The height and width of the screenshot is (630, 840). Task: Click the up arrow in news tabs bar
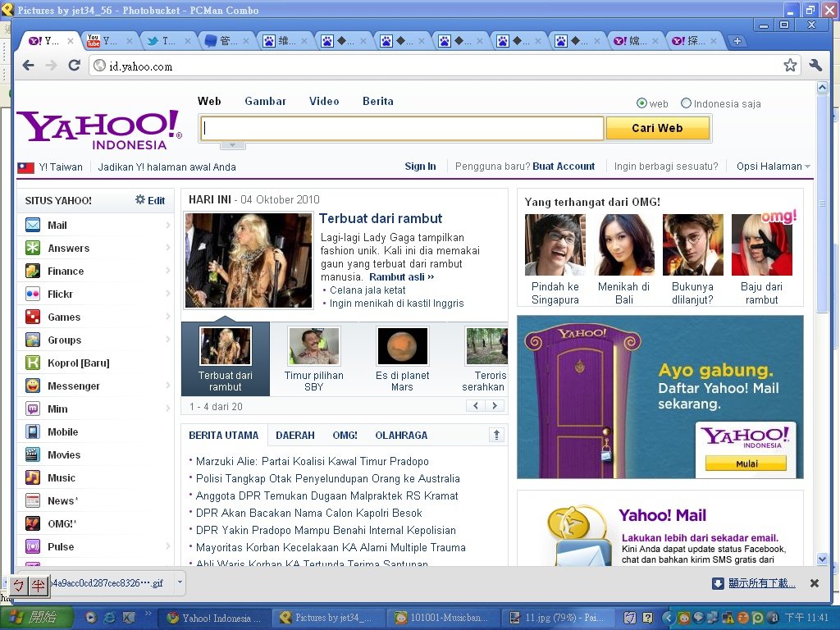click(x=496, y=435)
